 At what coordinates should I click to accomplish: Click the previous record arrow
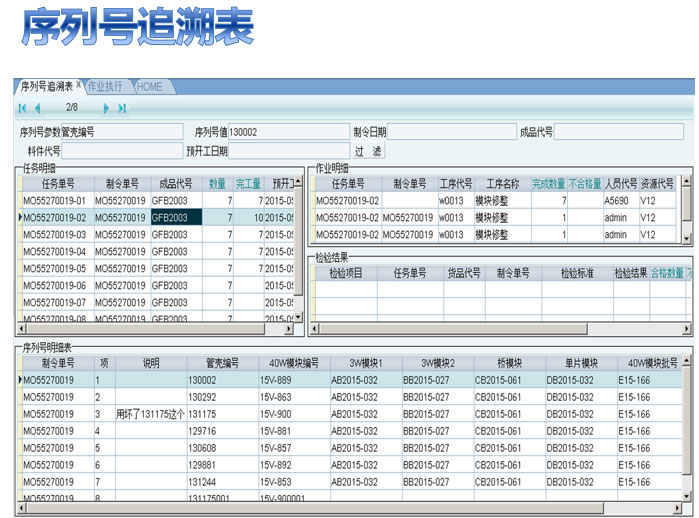pyautogui.click(x=38, y=108)
